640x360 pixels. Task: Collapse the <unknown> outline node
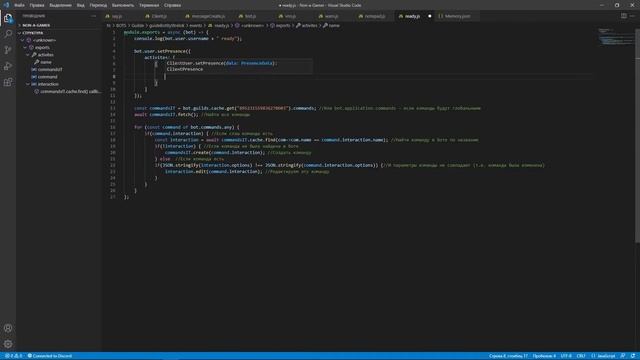click(23, 40)
